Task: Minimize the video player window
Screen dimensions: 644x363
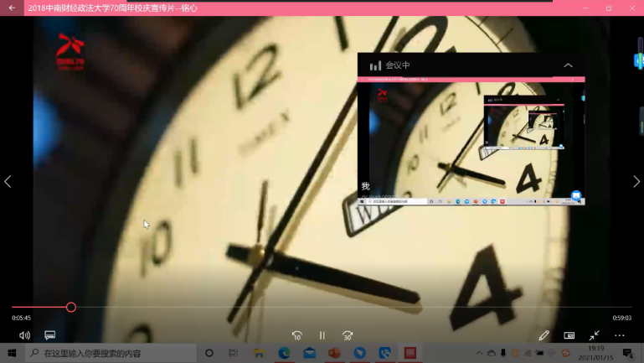Action: click(x=585, y=8)
